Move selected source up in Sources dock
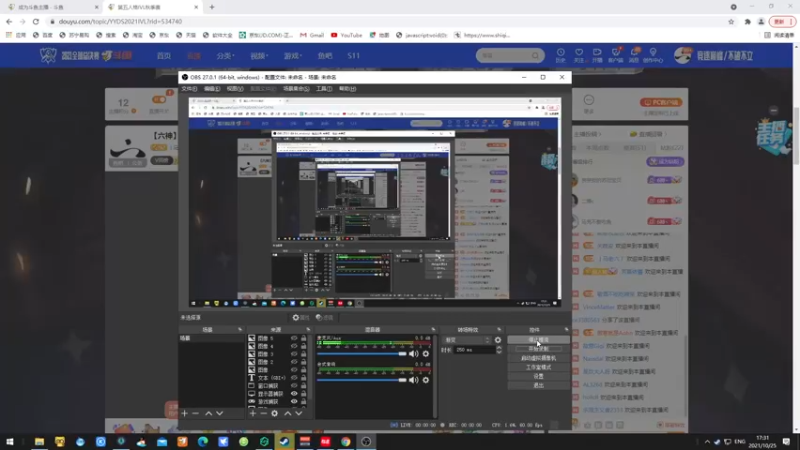This screenshot has width=800, height=450. click(x=287, y=413)
